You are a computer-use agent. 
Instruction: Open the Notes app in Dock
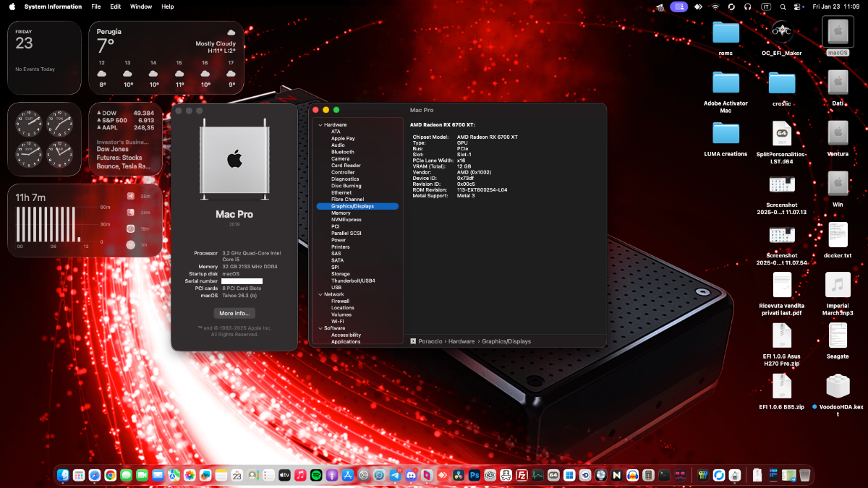coord(221,476)
